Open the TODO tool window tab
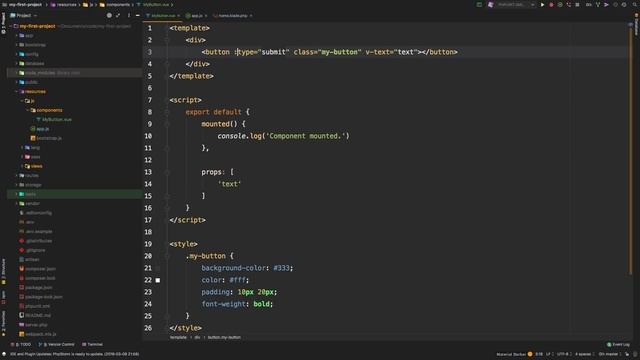Image resolution: width=640 pixels, height=360 pixels. click(21, 344)
